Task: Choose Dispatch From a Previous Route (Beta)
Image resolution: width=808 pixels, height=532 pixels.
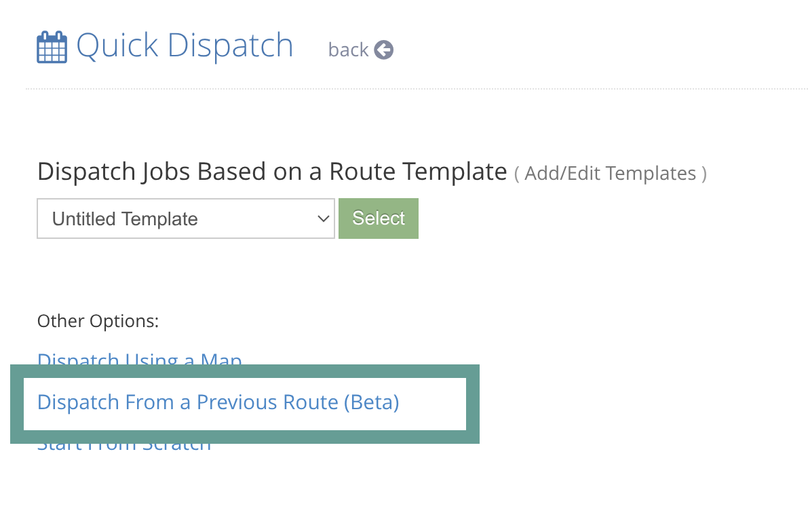Action: [x=218, y=402]
